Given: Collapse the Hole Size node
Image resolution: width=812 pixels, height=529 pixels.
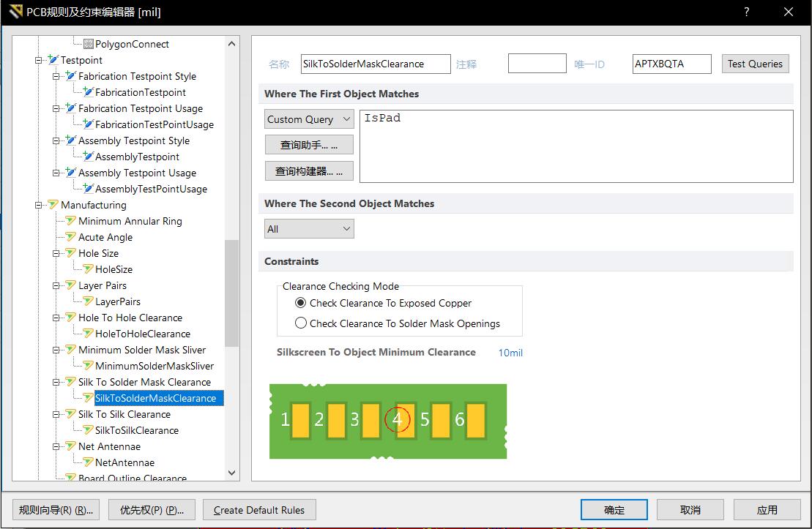Looking at the screenshot, I should [56, 253].
